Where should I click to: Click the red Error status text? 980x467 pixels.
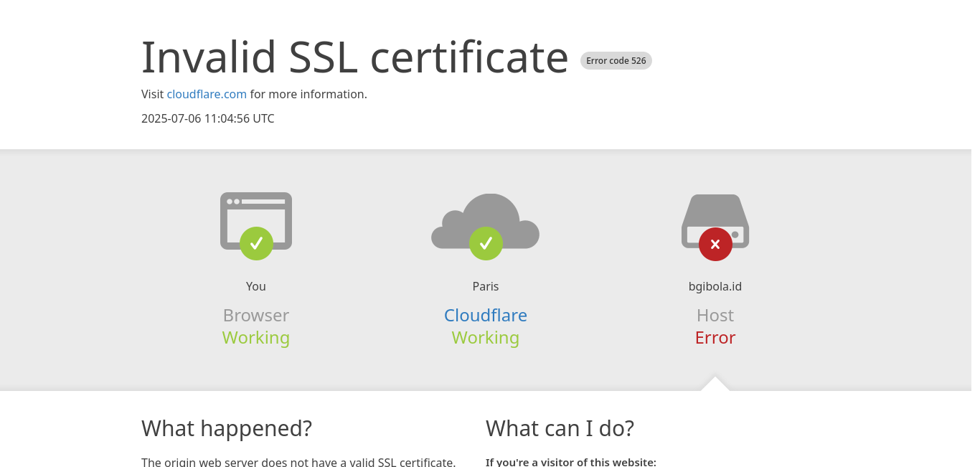point(715,338)
